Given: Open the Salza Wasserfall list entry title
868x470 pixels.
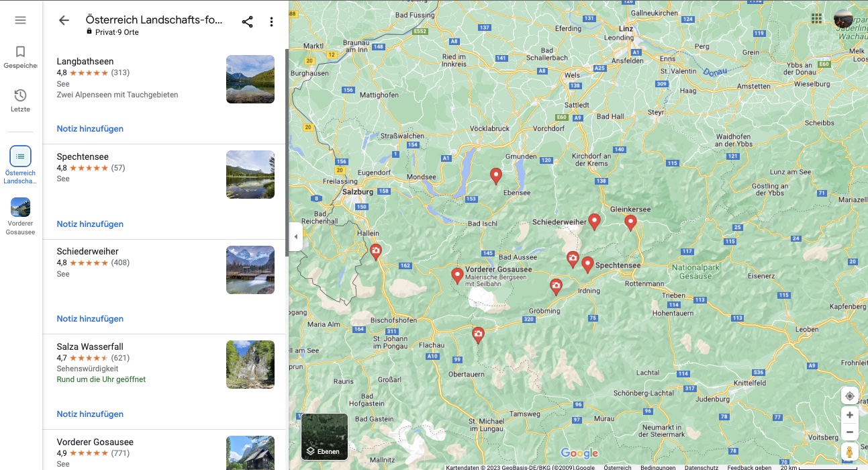Looking at the screenshot, I should [x=90, y=346].
